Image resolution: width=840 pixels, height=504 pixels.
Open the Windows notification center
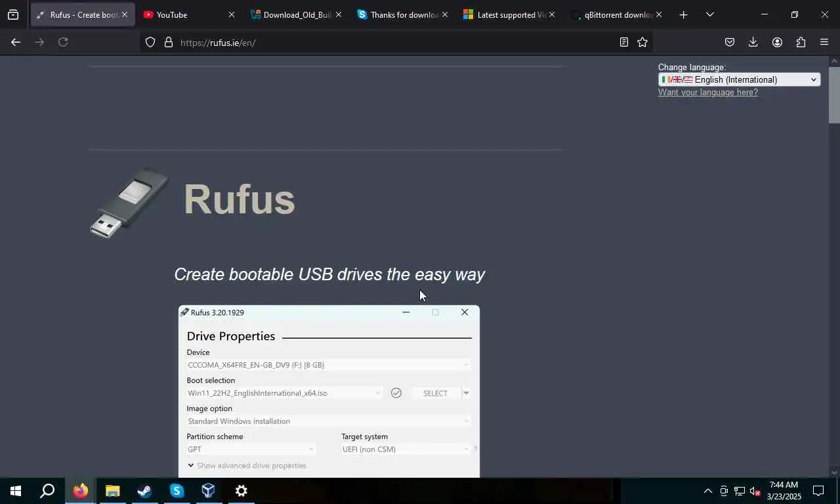[x=818, y=491]
